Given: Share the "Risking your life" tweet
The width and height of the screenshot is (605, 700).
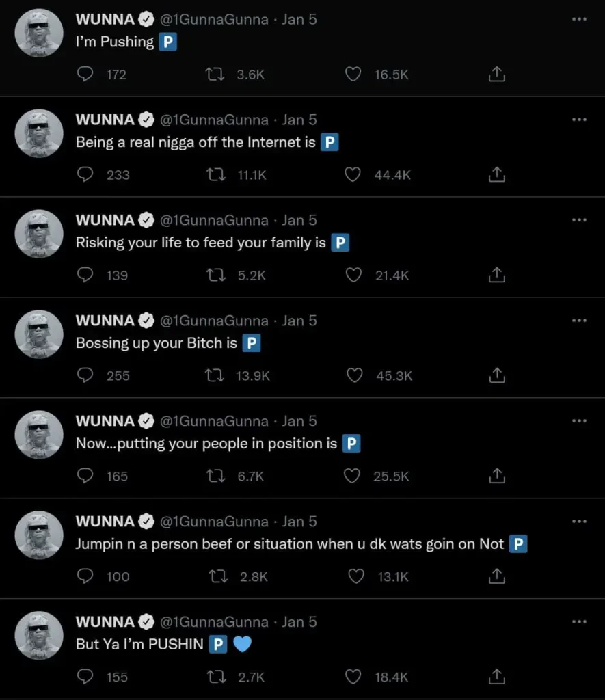Looking at the screenshot, I should pyautogui.click(x=497, y=275).
